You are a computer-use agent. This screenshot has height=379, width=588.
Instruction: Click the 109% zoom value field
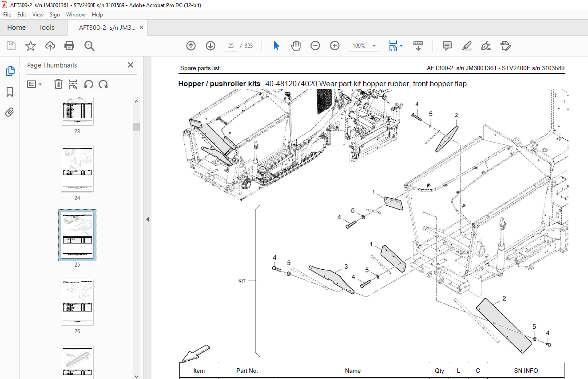tap(359, 46)
